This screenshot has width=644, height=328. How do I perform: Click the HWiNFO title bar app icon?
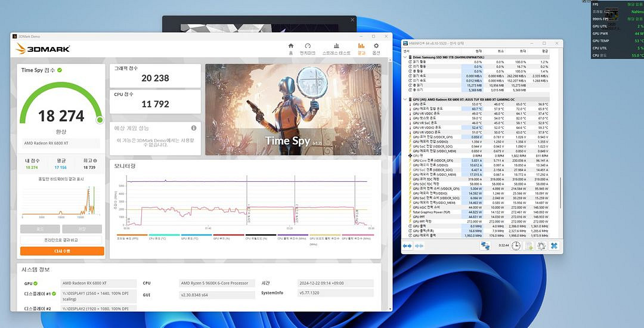pos(405,43)
